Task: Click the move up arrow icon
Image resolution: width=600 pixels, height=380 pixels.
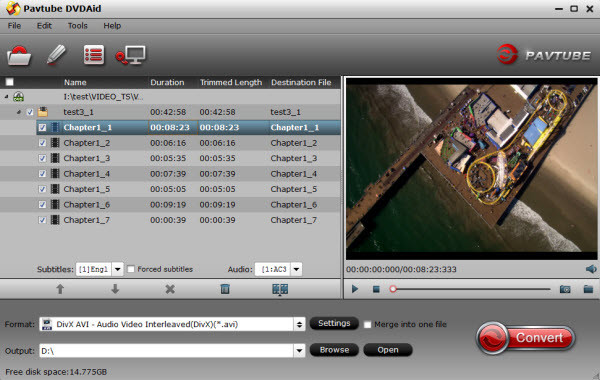Action: click(60, 289)
